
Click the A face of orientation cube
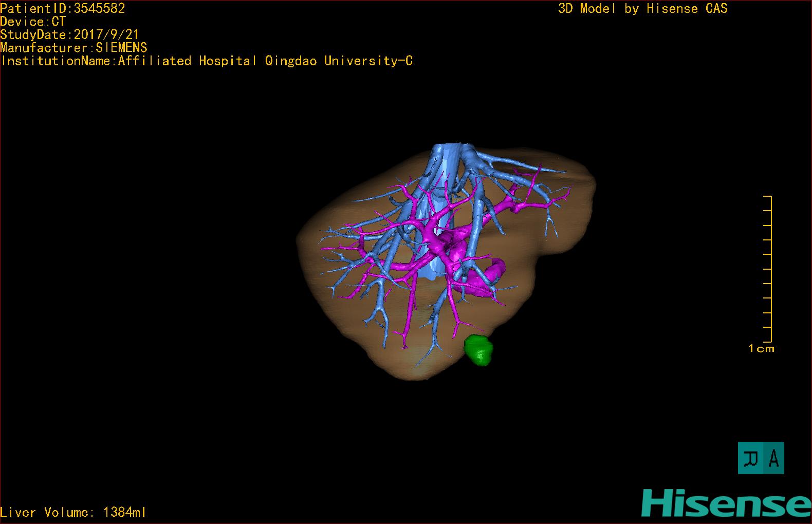point(773,458)
